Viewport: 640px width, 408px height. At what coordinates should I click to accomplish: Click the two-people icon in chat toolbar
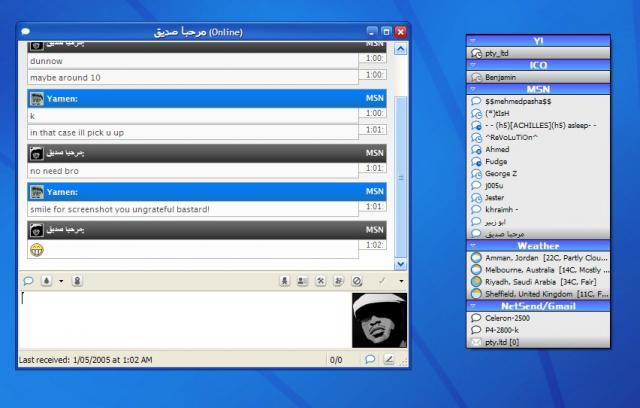coord(338,281)
